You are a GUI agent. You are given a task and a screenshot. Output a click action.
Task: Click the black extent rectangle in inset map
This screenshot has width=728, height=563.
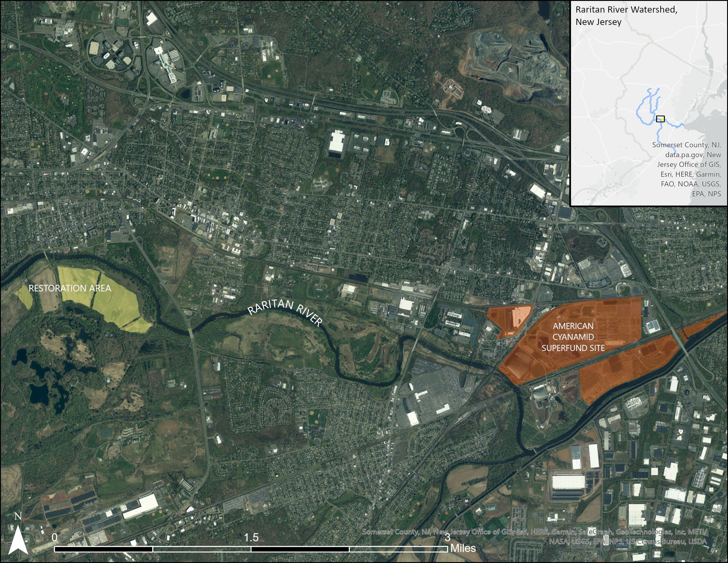[x=660, y=119]
